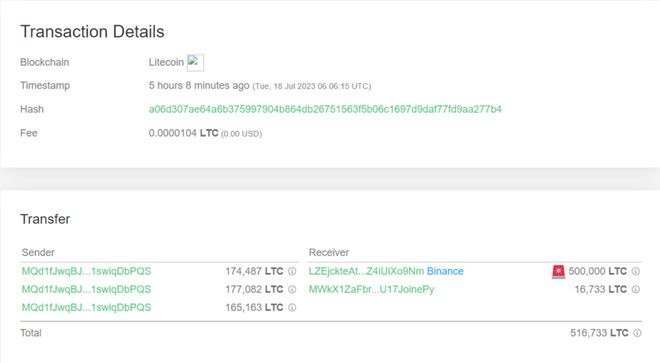Click the Sender column header
660x363 pixels.
click(38, 253)
